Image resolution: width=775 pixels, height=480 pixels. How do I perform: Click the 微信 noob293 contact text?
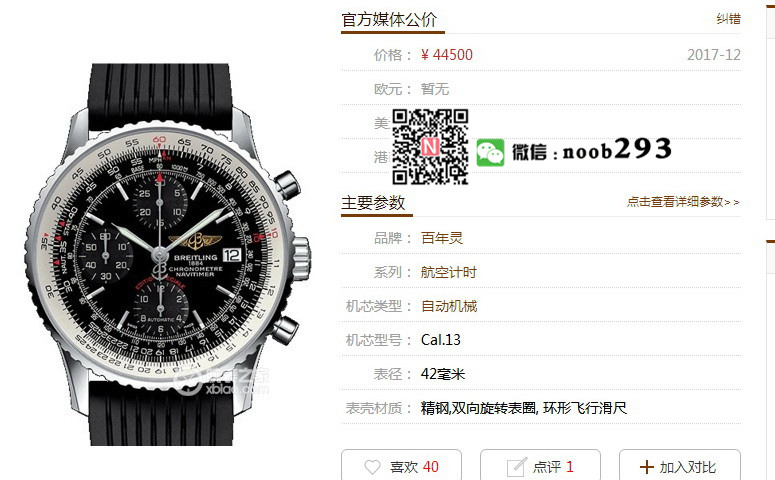592,149
